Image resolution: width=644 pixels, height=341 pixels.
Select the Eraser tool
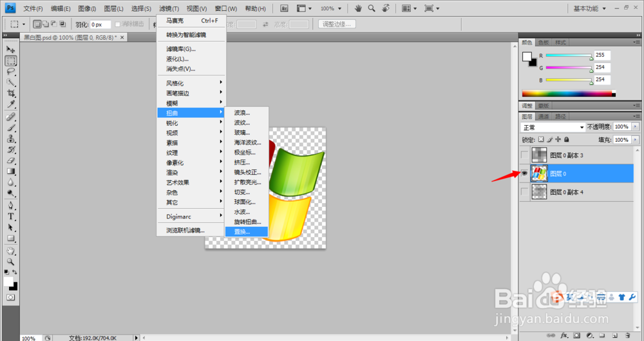(11, 161)
